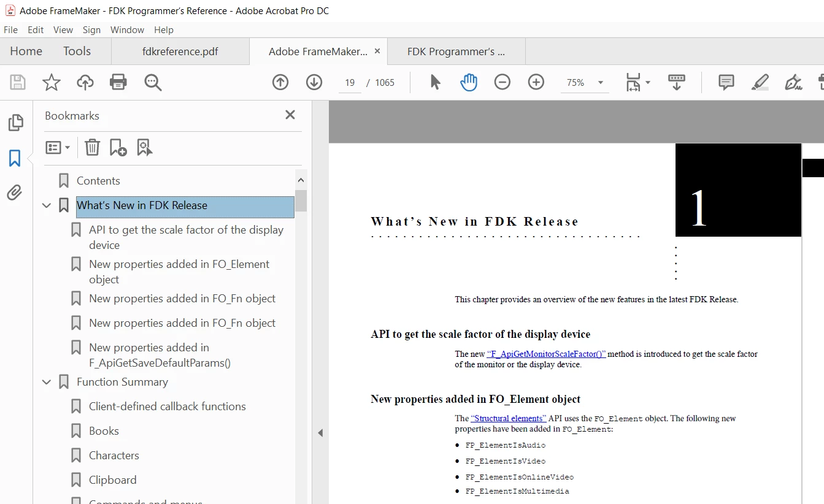Open the File menu
824x504 pixels.
point(10,29)
